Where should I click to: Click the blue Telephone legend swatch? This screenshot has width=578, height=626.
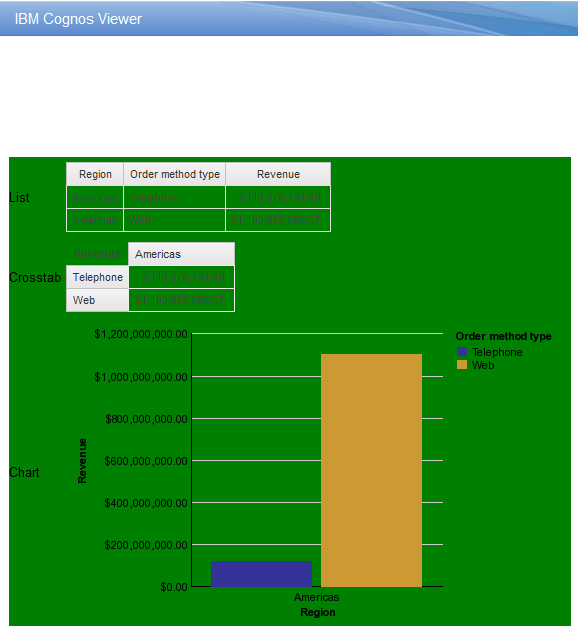point(462,352)
